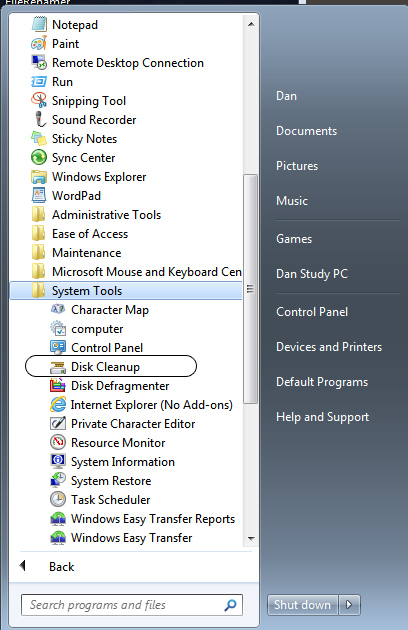Click the search magnifier icon
The width and height of the screenshot is (408, 630).
click(x=230, y=605)
